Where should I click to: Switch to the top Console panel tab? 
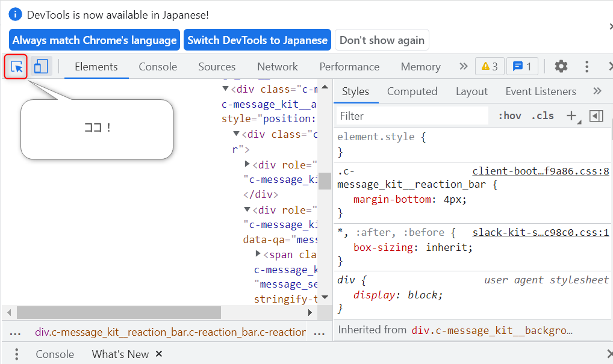coord(158,67)
